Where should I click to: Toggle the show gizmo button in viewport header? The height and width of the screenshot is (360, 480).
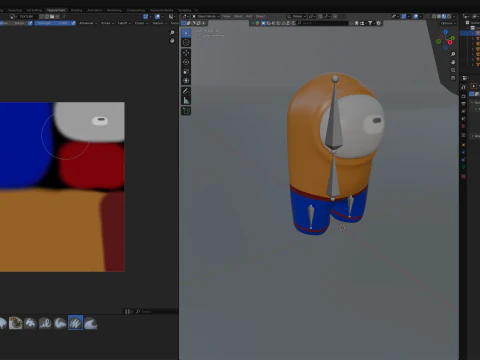click(x=404, y=16)
